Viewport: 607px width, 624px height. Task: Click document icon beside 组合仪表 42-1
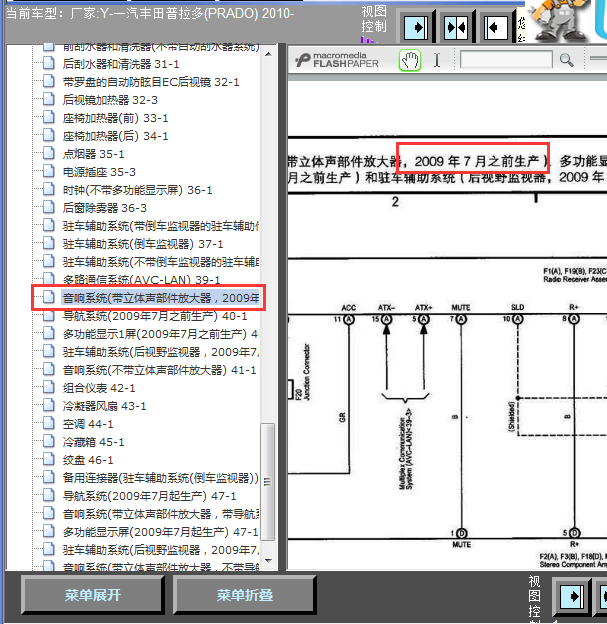49,387
